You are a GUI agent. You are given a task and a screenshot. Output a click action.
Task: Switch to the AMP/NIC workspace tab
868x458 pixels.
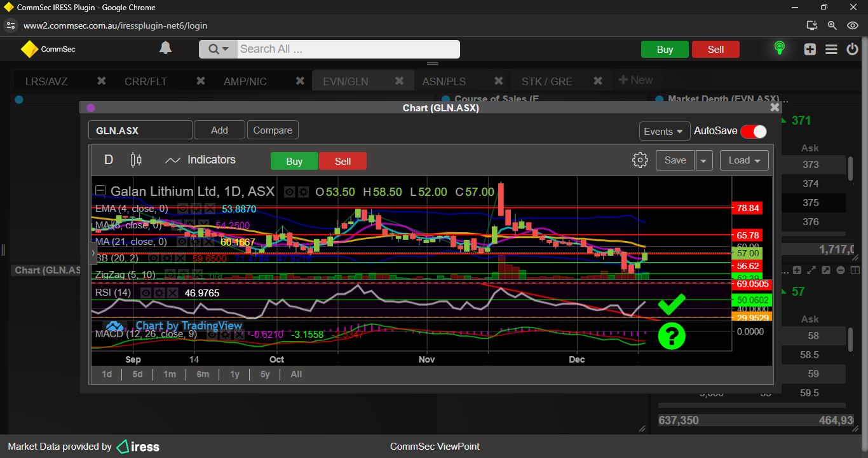click(x=245, y=81)
